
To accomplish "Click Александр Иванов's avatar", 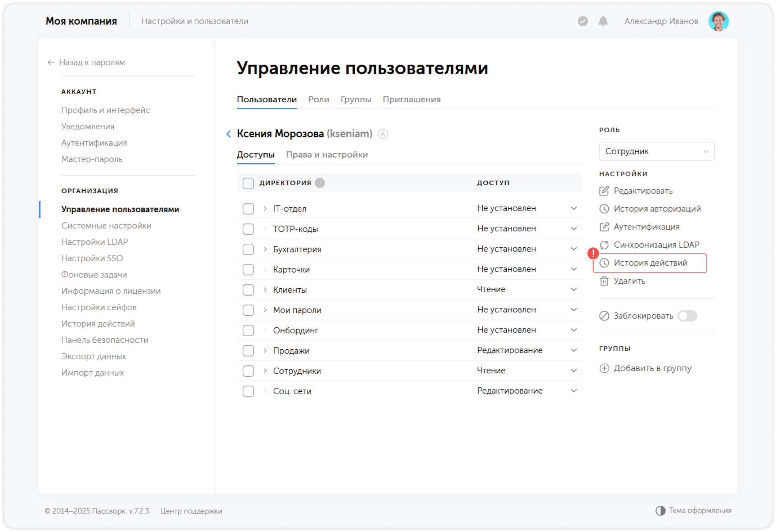I will [x=719, y=21].
